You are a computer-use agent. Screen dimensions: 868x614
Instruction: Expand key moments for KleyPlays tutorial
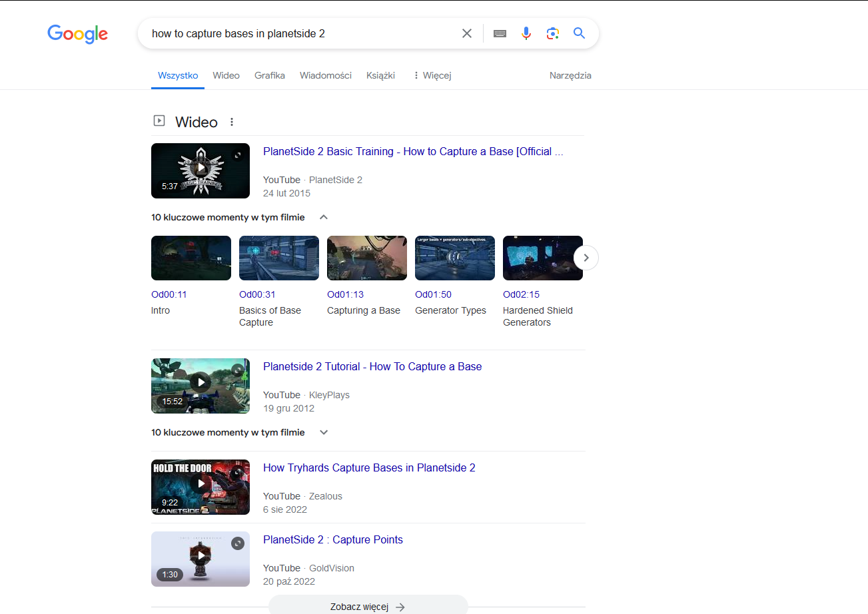[324, 432]
